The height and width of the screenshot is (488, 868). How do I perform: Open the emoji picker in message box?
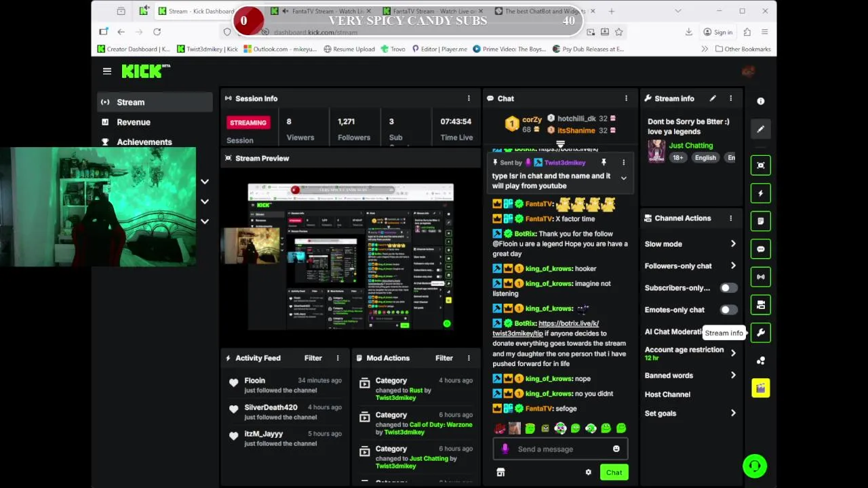click(x=616, y=449)
